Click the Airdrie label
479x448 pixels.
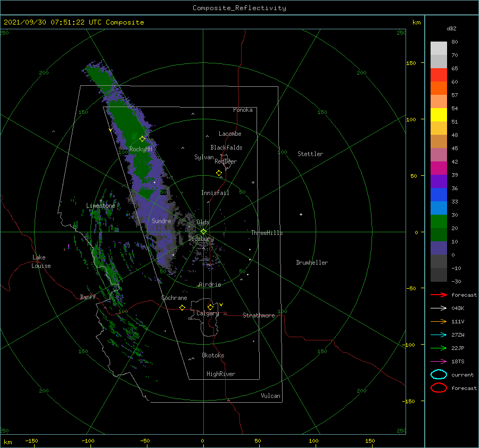pyautogui.click(x=210, y=284)
